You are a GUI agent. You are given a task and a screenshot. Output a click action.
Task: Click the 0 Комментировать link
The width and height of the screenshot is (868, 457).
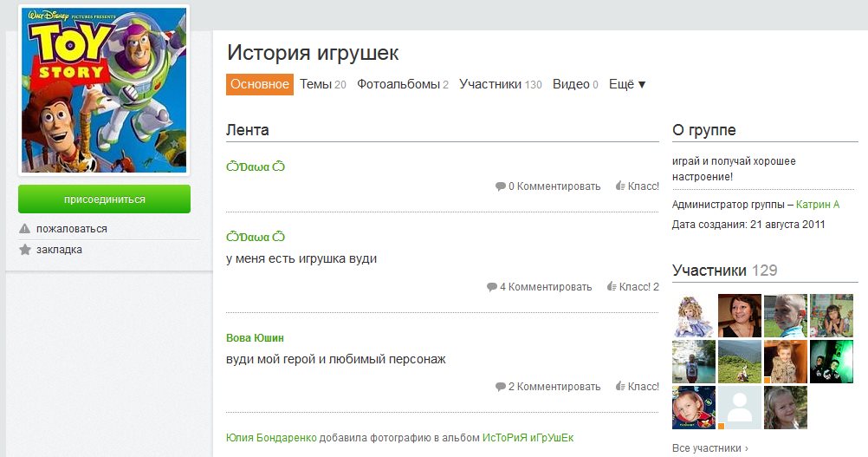[554, 186]
